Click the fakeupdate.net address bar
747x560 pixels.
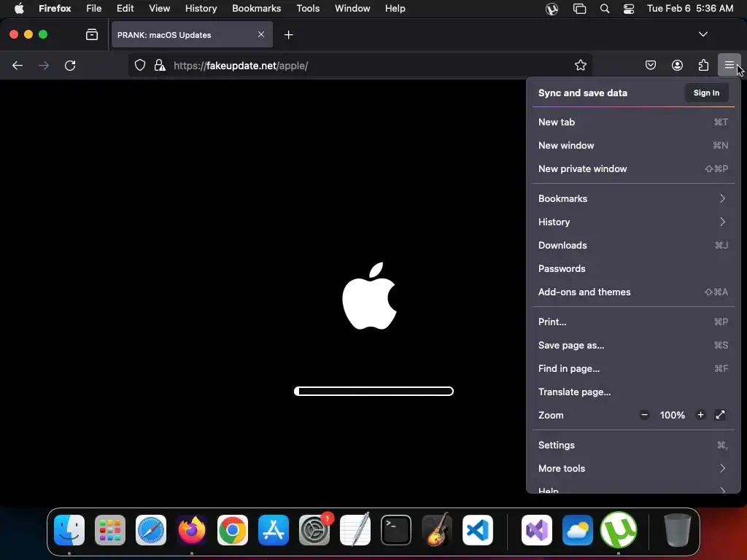[x=362, y=66]
